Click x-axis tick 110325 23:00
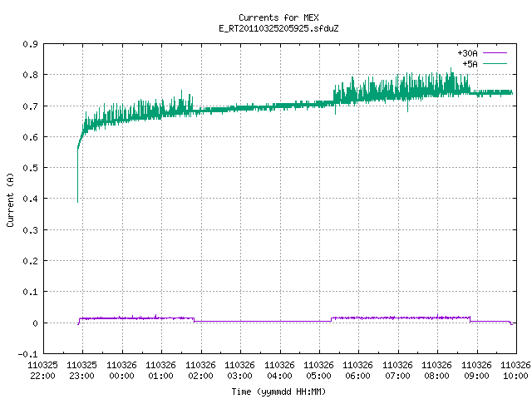532x399 pixels. (x=82, y=371)
